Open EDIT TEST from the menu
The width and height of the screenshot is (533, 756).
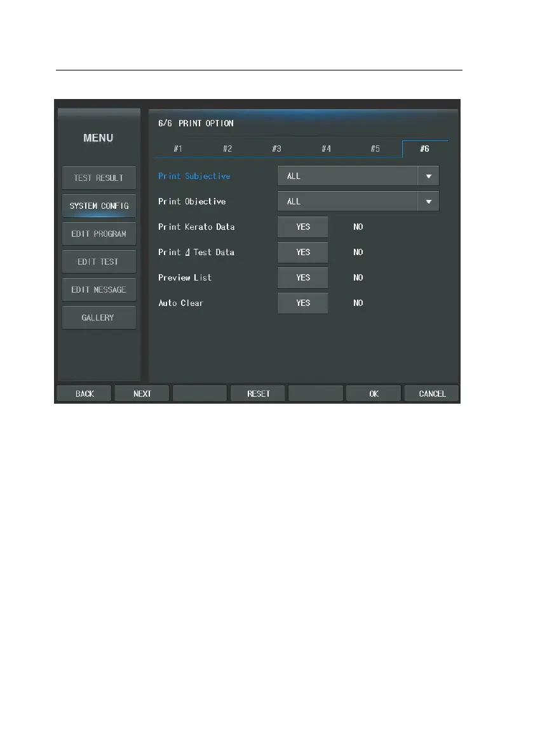click(99, 262)
